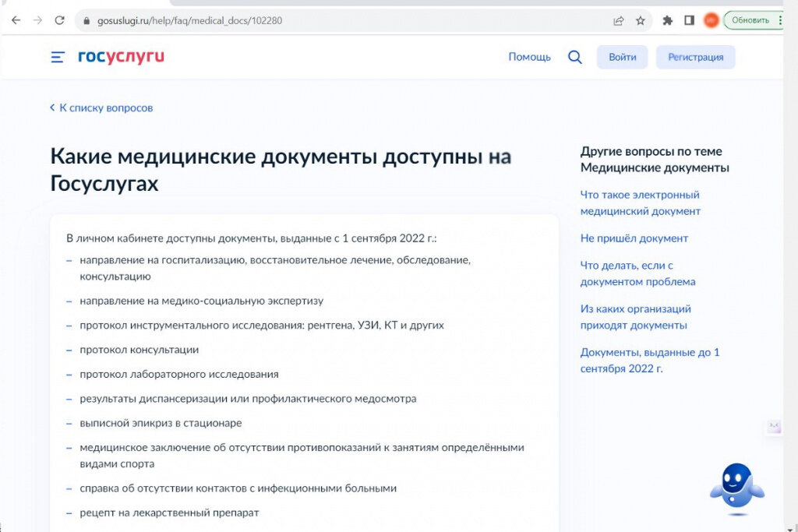Image resolution: width=798 pixels, height=532 pixels.
Task: Click the browser back arrow
Action: (16, 19)
